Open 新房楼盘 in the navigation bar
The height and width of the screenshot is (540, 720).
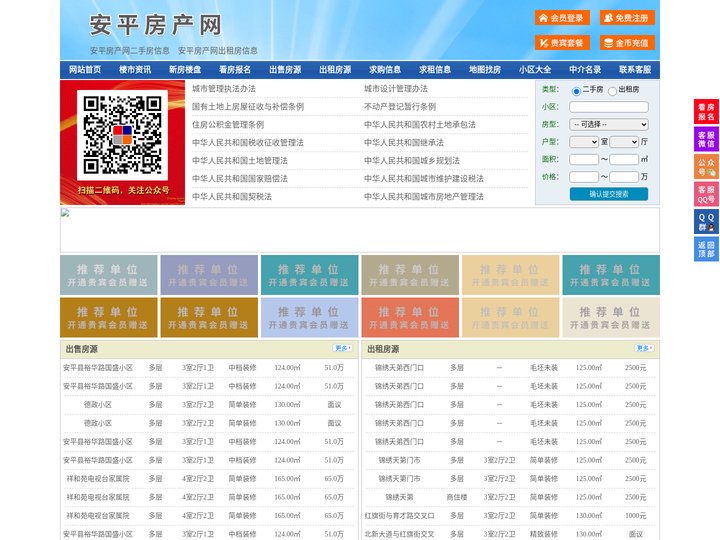[x=185, y=70]
